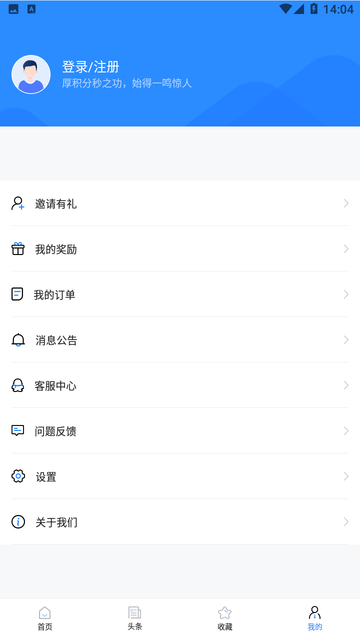Switch to the 头条 news tab
Viewport: 360px width, 640px height.
coord(135,618)
